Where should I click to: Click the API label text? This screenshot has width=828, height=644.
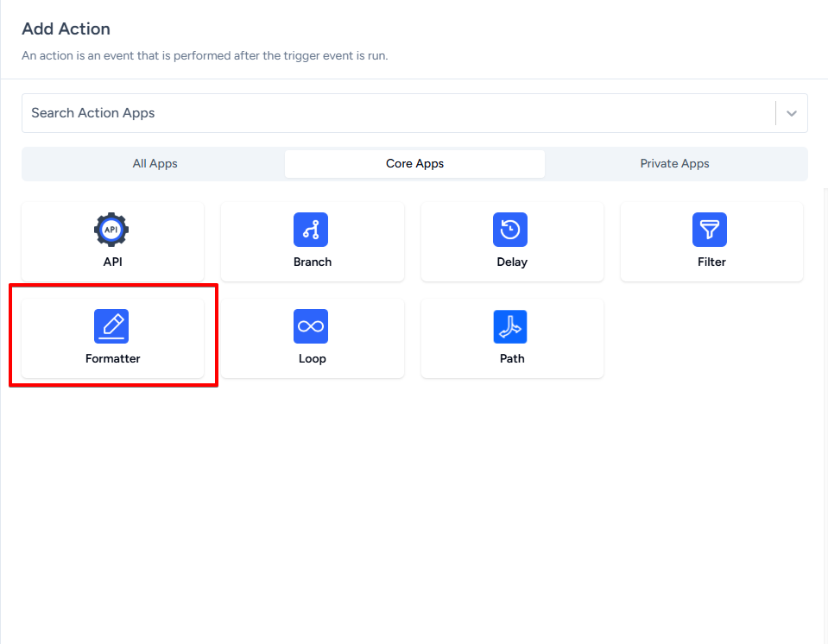113,262
